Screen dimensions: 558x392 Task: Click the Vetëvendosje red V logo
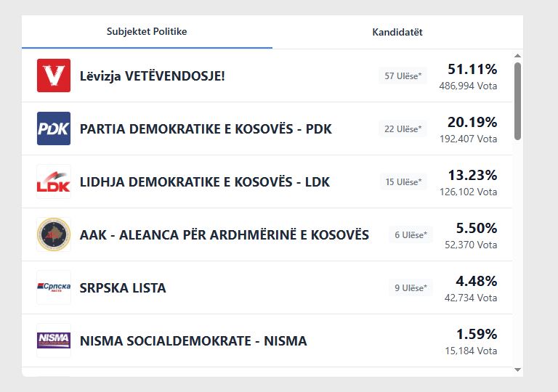click(x=54, y=75)
